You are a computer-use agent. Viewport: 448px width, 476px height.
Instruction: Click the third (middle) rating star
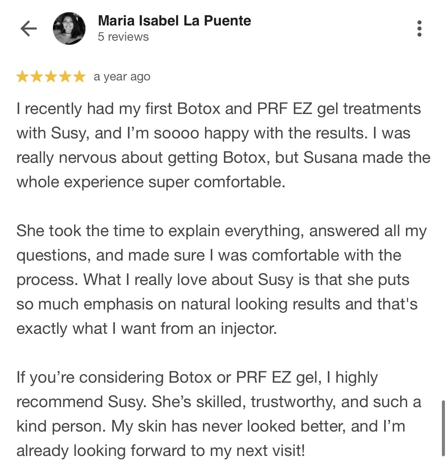tap(51, 77)
